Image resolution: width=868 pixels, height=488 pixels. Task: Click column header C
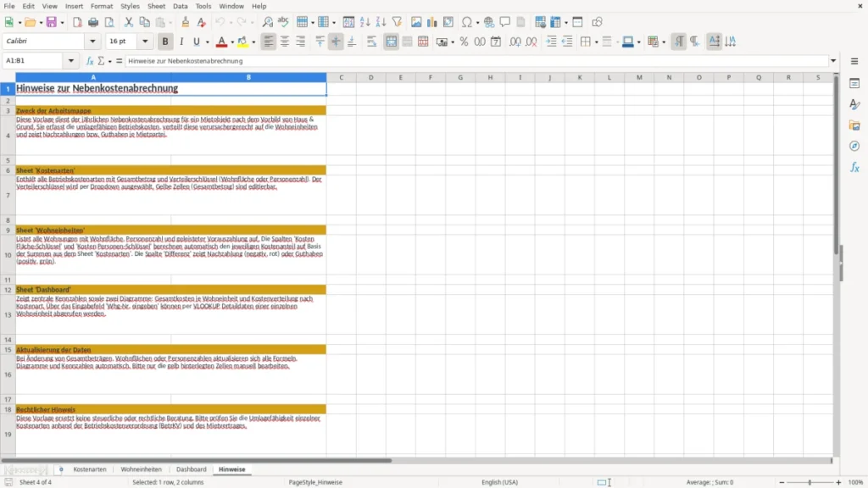click(341, 77)
